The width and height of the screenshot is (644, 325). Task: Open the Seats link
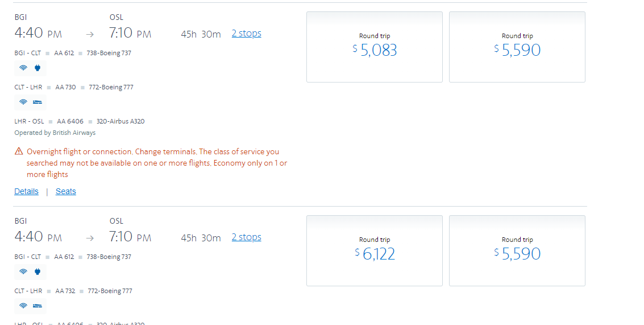[x=66, y=191]
